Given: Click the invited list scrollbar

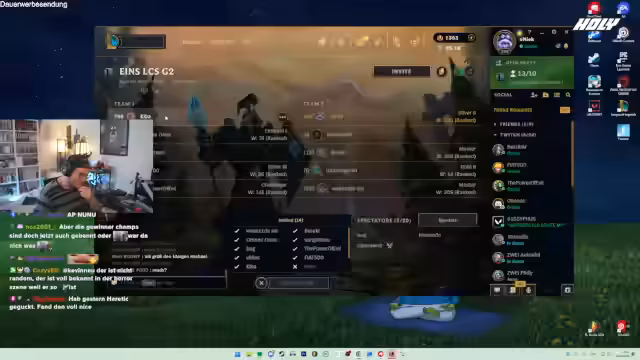Looking at the screenshot, I should pyautogui.click(x=349, y=243).
